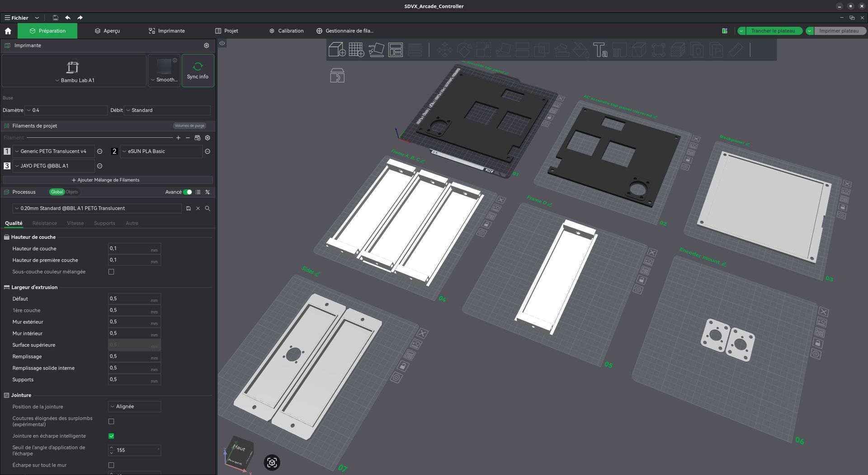Switch to the Aperçu tab
Screen dimensions: 868x475
click(x=107, y=31)
